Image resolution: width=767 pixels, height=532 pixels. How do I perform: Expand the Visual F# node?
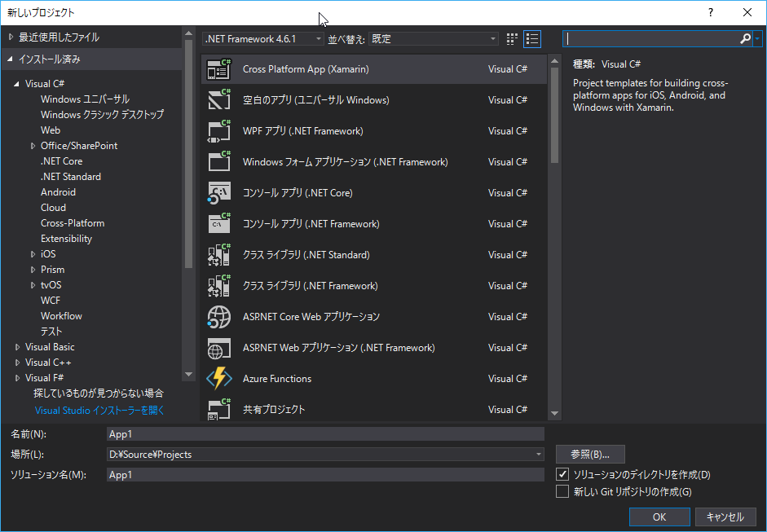pyautogui.click(x=17, y=378)
